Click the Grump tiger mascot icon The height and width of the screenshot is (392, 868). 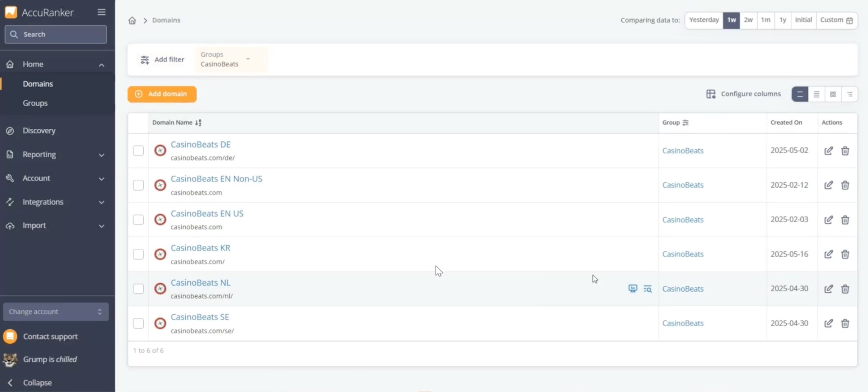coord(10,360)
